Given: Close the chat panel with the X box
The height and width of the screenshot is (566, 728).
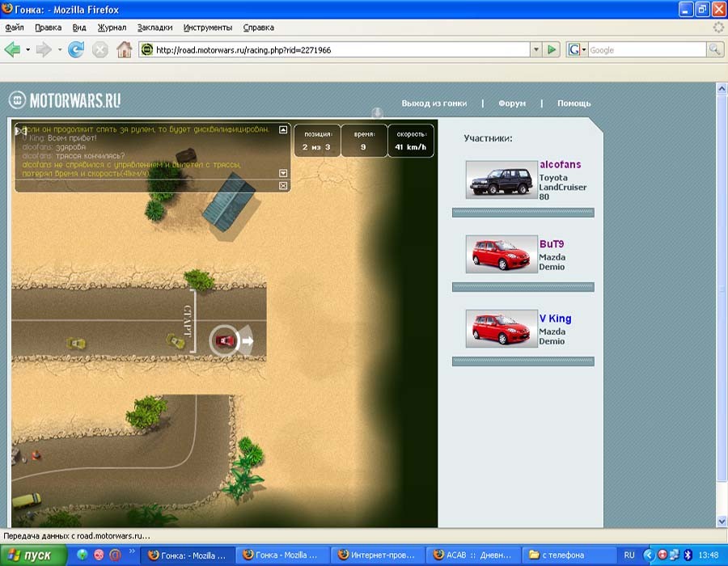Looking at the screenshot, I should point(283,186).
